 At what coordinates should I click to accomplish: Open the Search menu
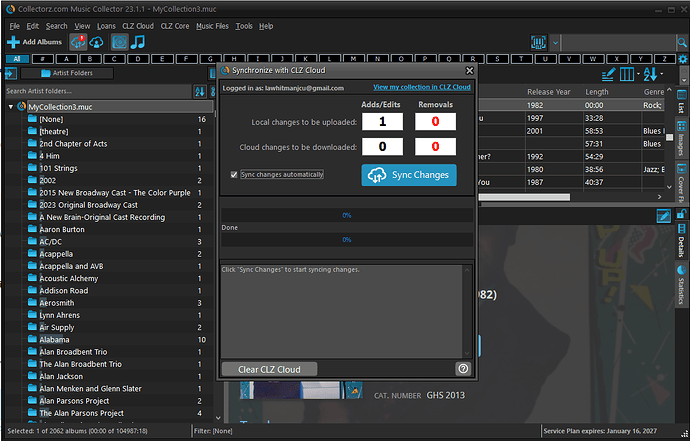(57, 26)
